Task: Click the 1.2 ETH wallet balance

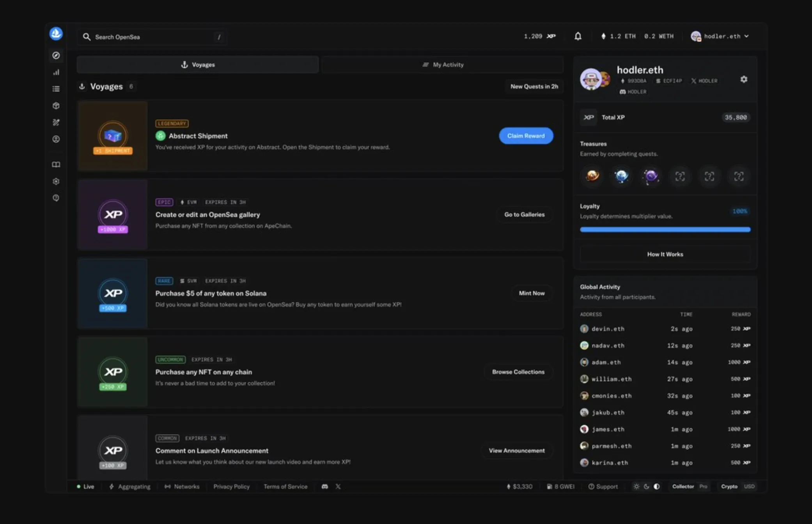Action: click(x=619, y=36)
